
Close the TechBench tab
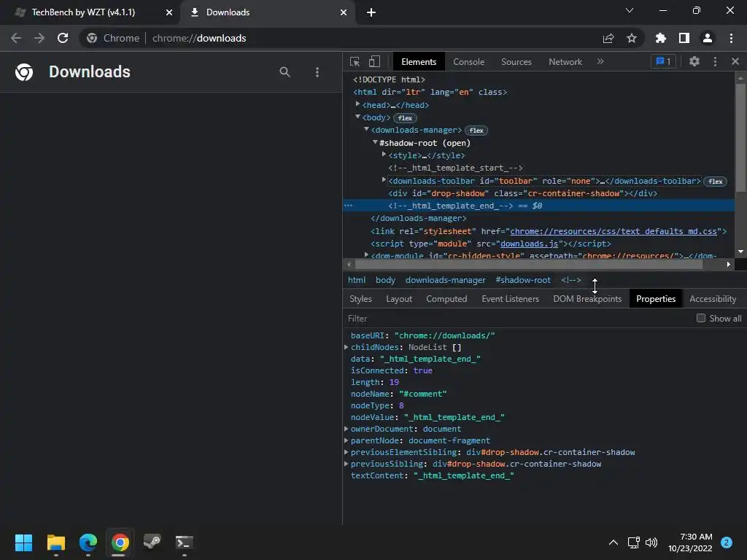tap(169, 12)
